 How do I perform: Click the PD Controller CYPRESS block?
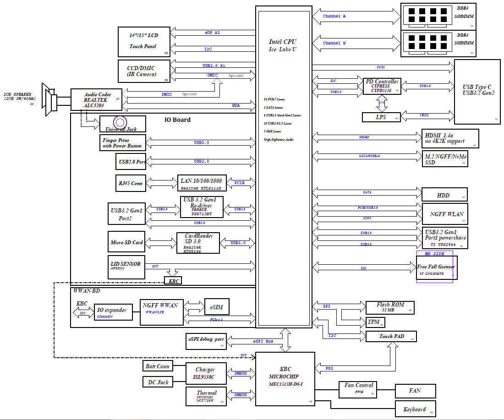coord(382,86)
